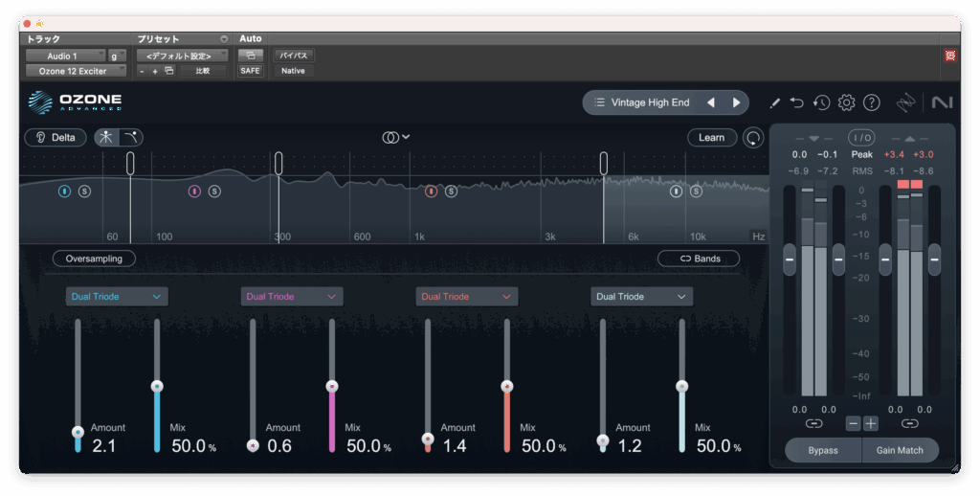Viewport: 980px width, 496px height.
Task: Click the crossover handle near 300 Hz
Action: [278, 163]
